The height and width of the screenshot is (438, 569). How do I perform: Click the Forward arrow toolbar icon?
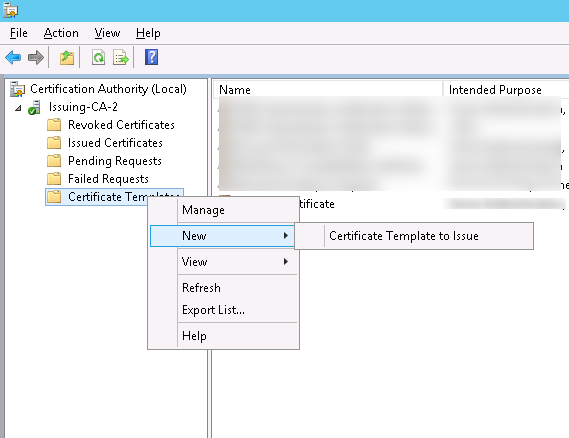click(x=36, y=57)
